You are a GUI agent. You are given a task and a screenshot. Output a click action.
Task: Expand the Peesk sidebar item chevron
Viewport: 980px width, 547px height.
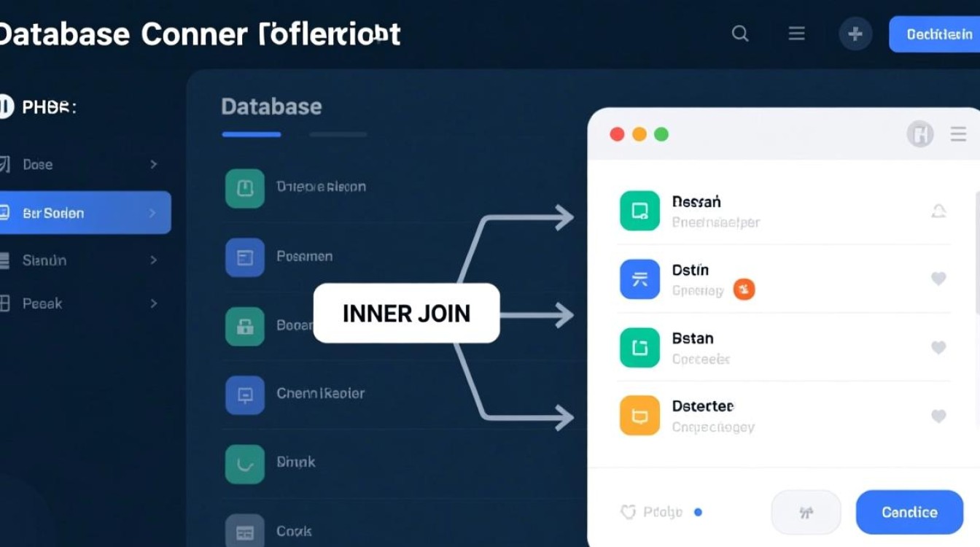(x=153, y=303)
